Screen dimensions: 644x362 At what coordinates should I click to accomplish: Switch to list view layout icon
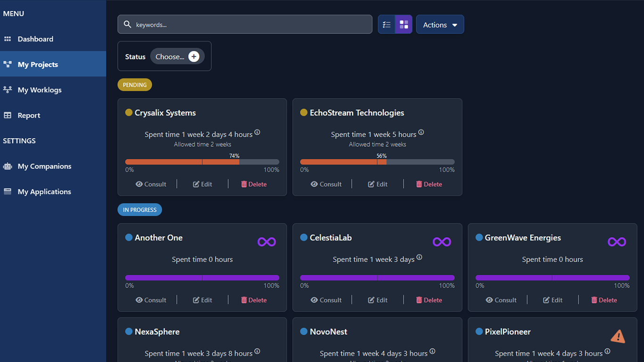tap(386, 24)
